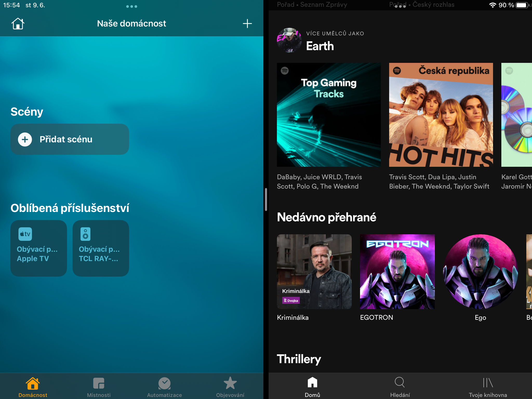This screenshot has width=532, height=399.
Task: Open Top Gaming Tracks playlist cover
Action: (329, 115)
